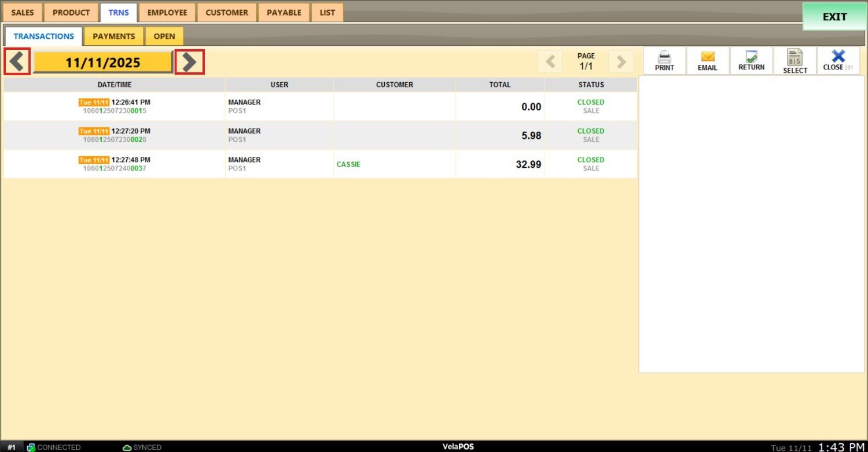The image size is (868, 452).
Task: Go to next page of transactions
Action: pos(621,62)
